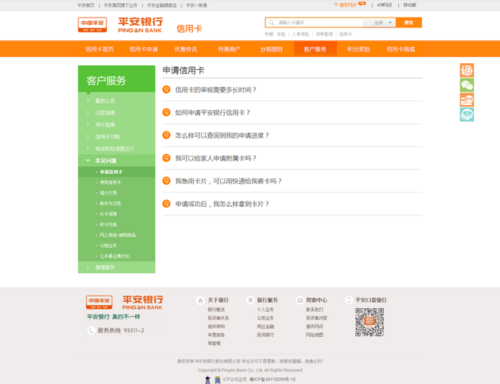The width and height of the screenshot is (500, 384).
Task: Click the magnifier icon in search box
Action: 271,22
